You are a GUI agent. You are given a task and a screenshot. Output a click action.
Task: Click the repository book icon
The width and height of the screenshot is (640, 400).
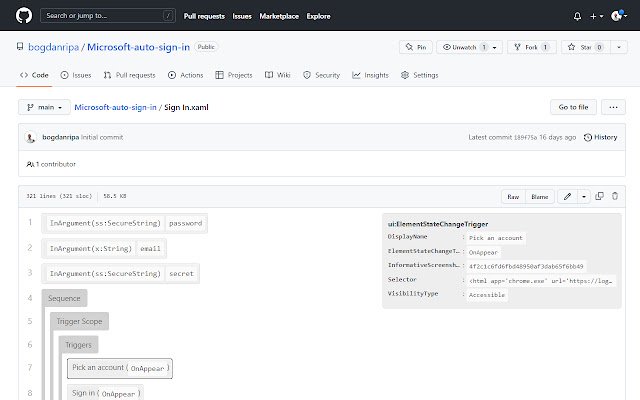click(x=20, y=47)
